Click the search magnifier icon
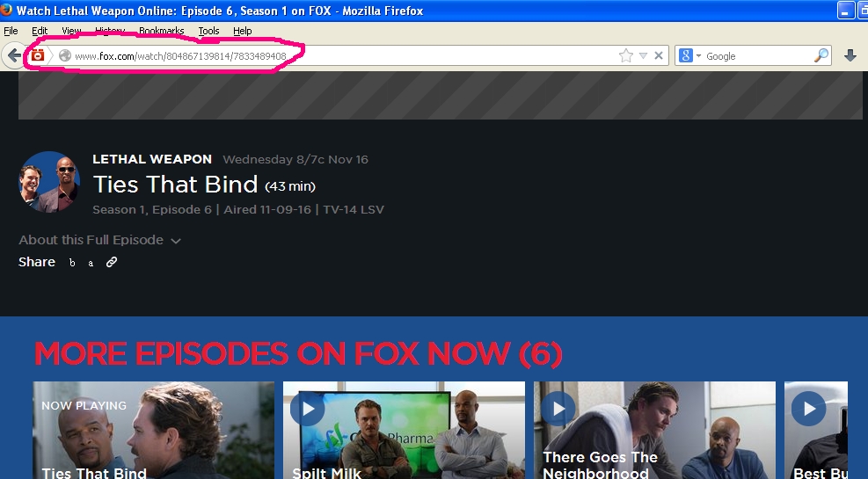This screenshot has width=868, height=479. (x=821, y=55)
